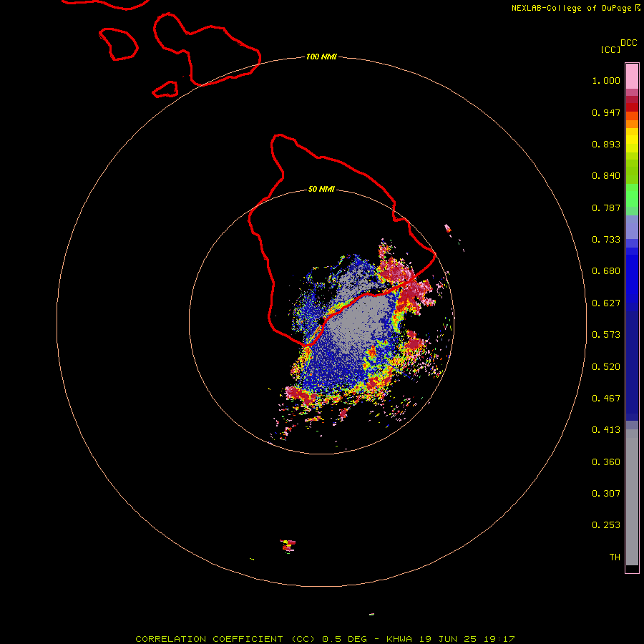Click the 1.000 scale value

[606, 80]
